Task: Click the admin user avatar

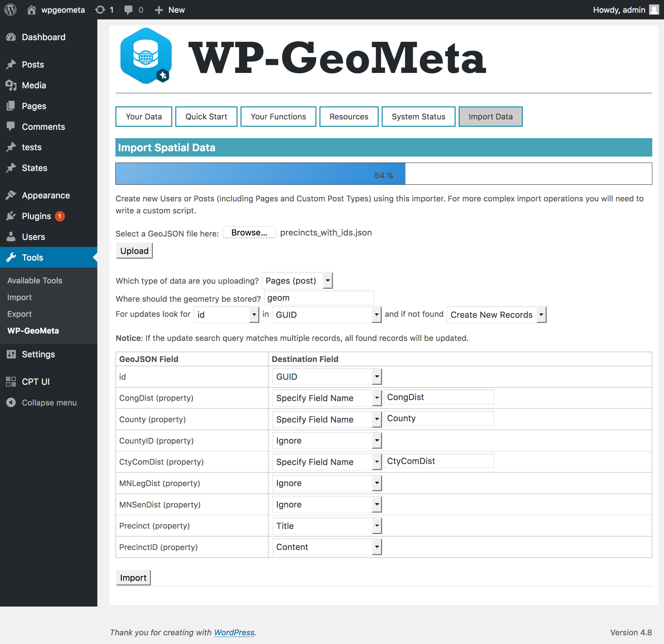Action: click(x=654, y=10)
